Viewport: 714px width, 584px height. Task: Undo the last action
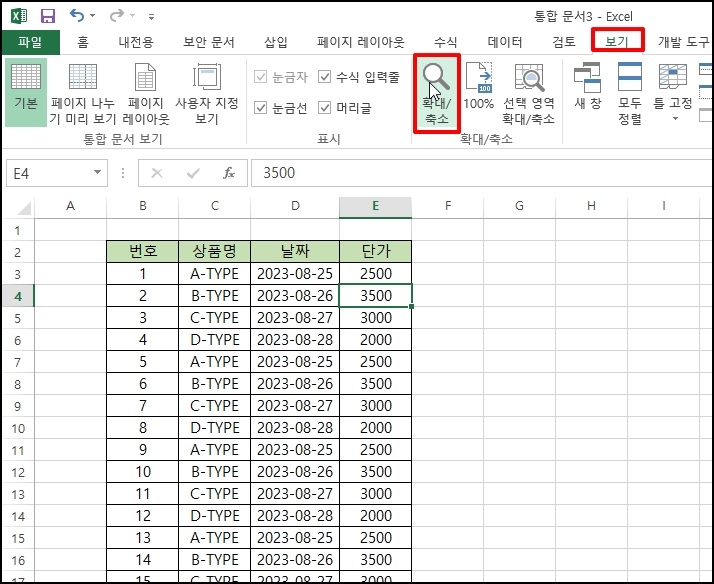[x=76, y=16]
